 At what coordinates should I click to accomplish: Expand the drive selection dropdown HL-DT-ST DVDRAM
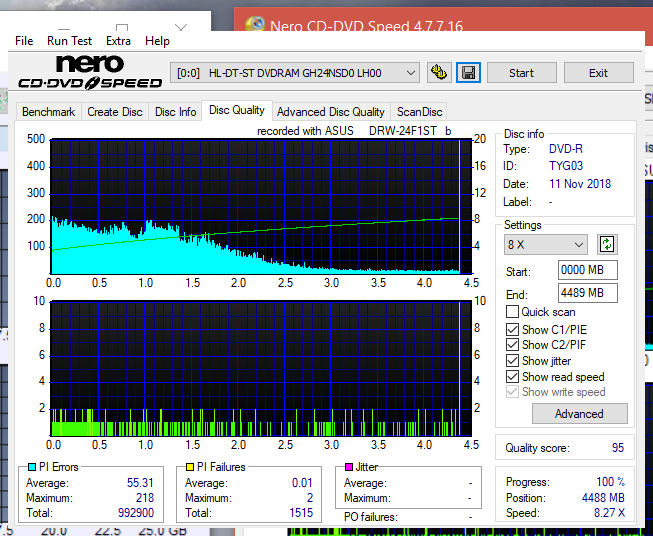tap(294, 73)
